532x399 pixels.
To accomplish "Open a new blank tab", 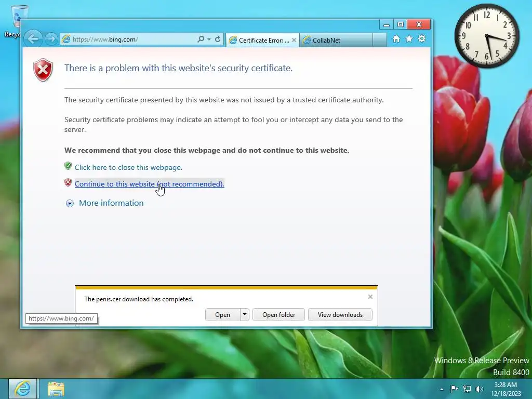I will point(380,40).
